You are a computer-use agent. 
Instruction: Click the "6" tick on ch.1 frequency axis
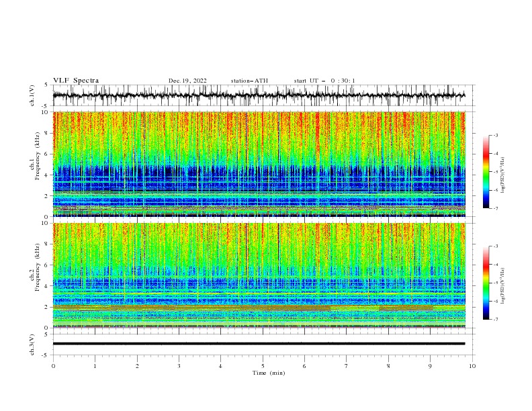[47, 154]
